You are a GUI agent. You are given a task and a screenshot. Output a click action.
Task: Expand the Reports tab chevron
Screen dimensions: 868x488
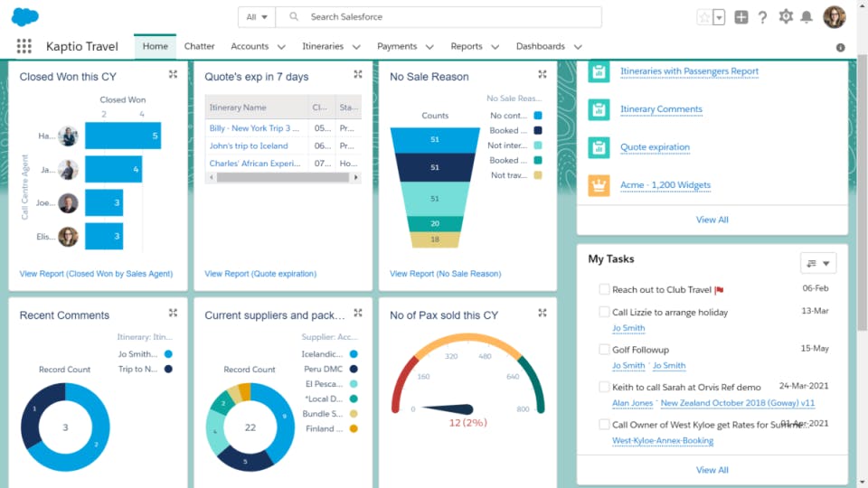coord(495,47)
